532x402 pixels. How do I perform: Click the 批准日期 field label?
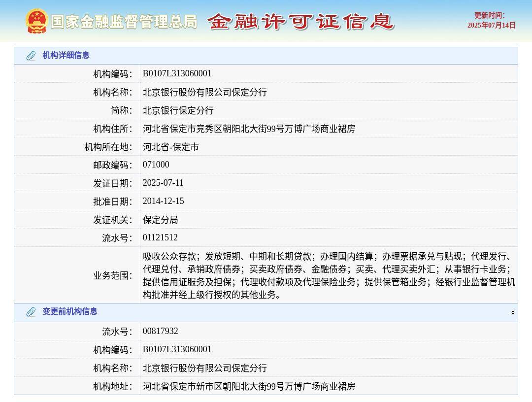(113, 201)
